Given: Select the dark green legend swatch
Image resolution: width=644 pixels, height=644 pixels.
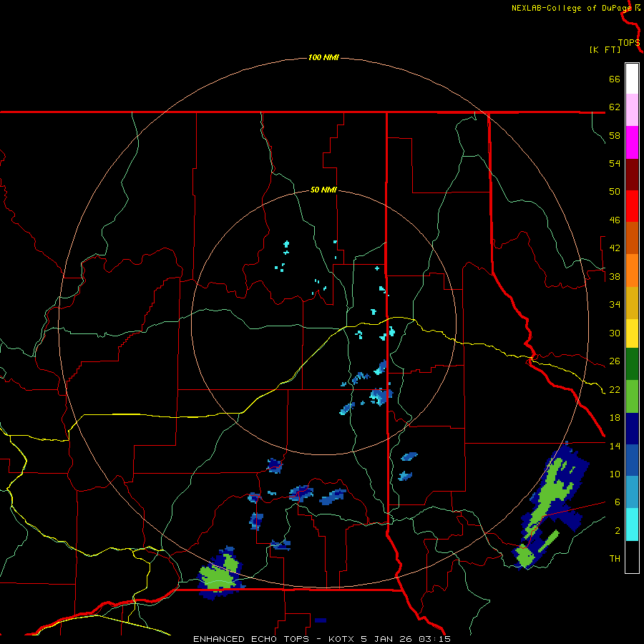Looking at the screenshot, I should click(x=632, y=364).
